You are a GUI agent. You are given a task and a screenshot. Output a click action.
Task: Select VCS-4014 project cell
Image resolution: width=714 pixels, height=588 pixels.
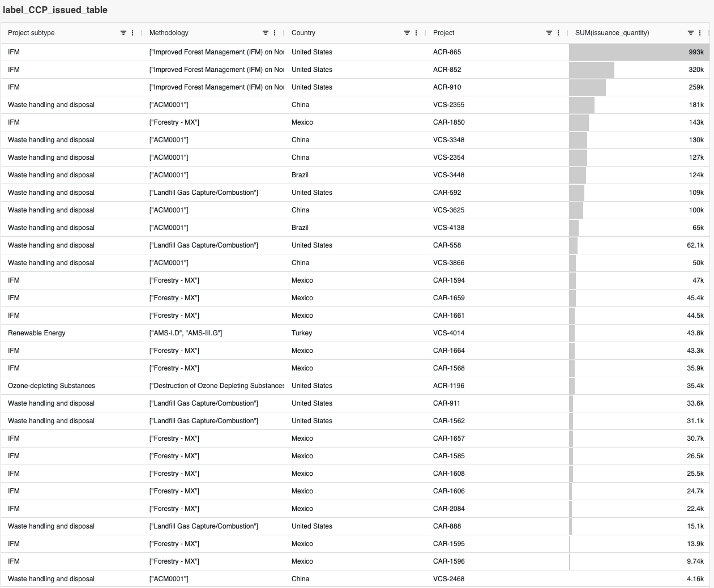[448, 333]
